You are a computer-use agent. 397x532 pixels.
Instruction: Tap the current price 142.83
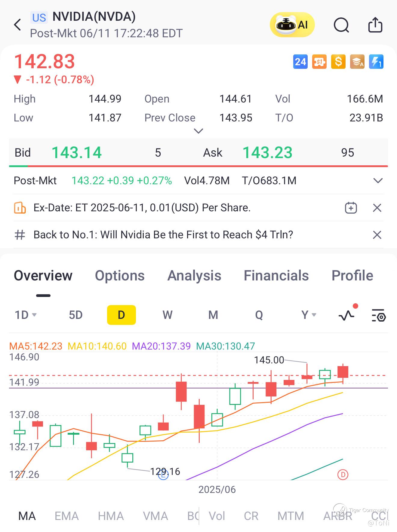(x=45, y=61)
